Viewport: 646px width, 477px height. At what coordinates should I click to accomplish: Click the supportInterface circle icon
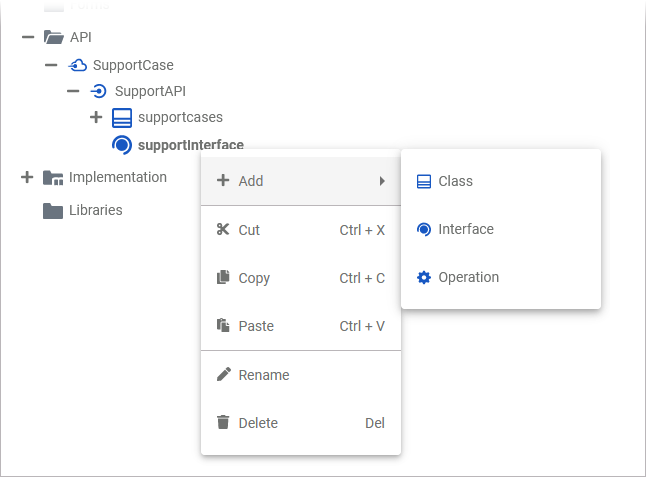point(122,145)
